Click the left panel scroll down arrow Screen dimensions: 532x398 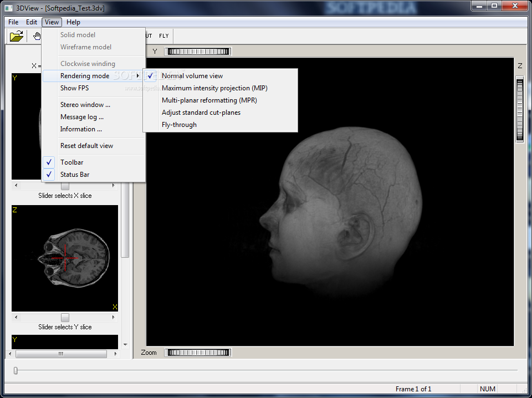[x=125, y=345]
